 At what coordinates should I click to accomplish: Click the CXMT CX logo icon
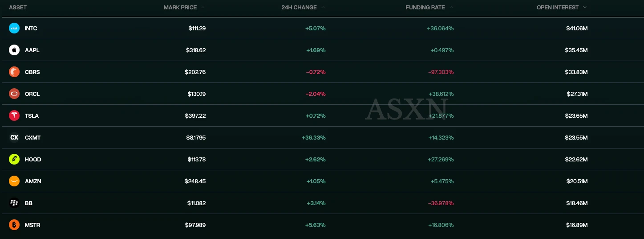[x=14, y=137]
